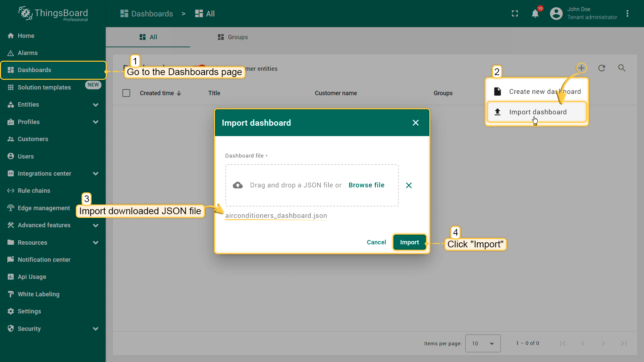Click the notifications bell icon
644x362 pixels.
pyautogui.click(x=535, y=14)
